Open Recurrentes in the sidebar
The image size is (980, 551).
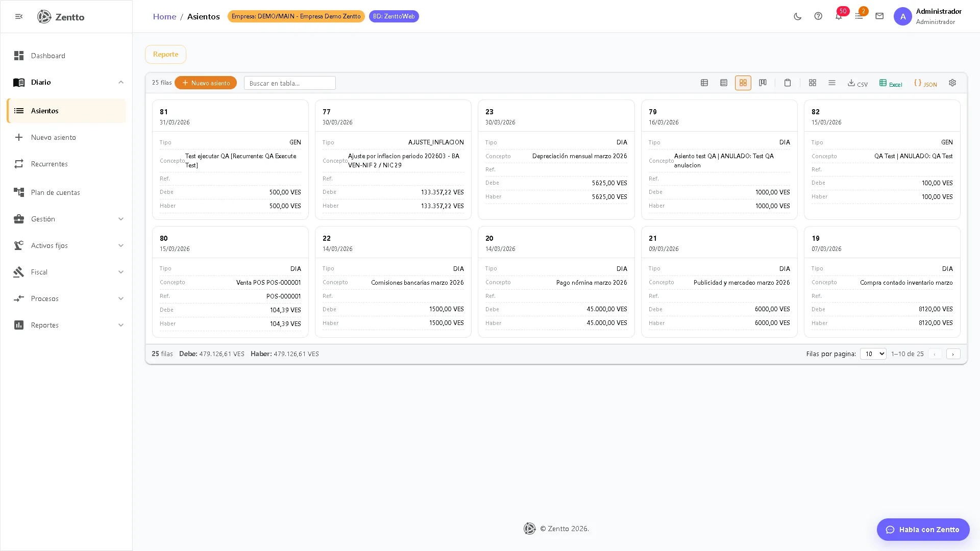[x=66, y=164]
